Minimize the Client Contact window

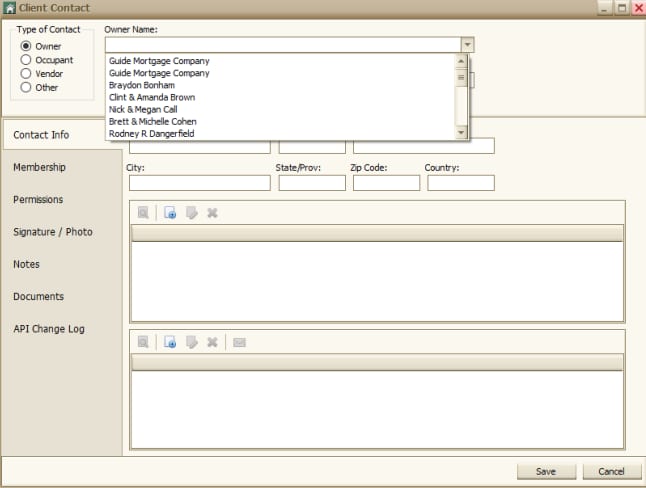(604, 8)
